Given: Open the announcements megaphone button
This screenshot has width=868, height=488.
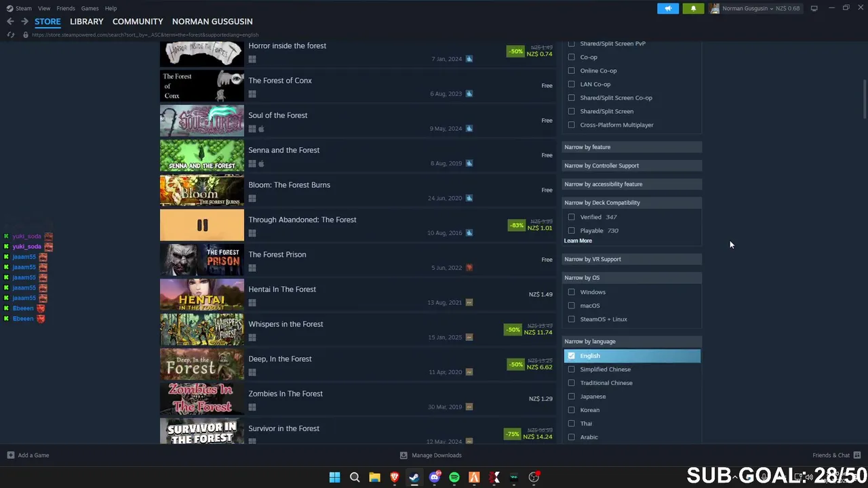Looking at the screenshot, I should [x=668, y=8].
